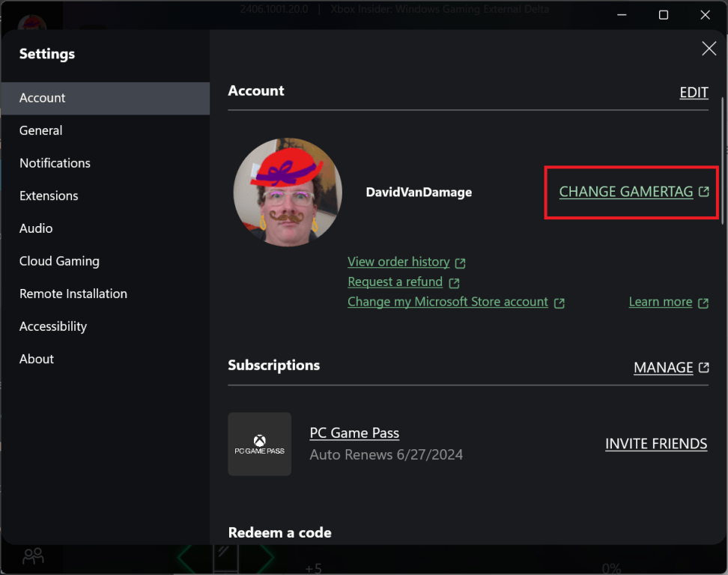The width and height of the screenshot is (728, 575).
Task: Click the EDIT link in the Account section
Action: pos(694,92)
